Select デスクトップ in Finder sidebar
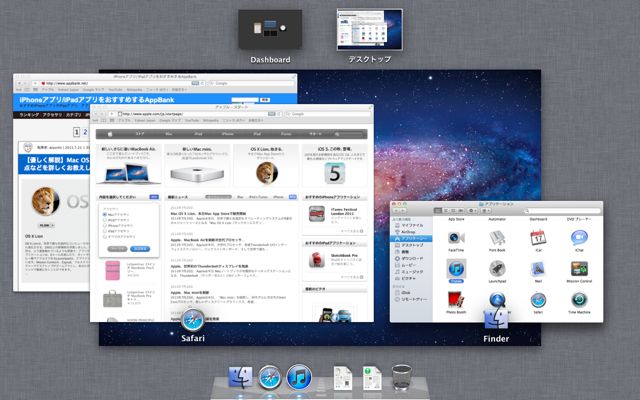 [x=411, y=245]
